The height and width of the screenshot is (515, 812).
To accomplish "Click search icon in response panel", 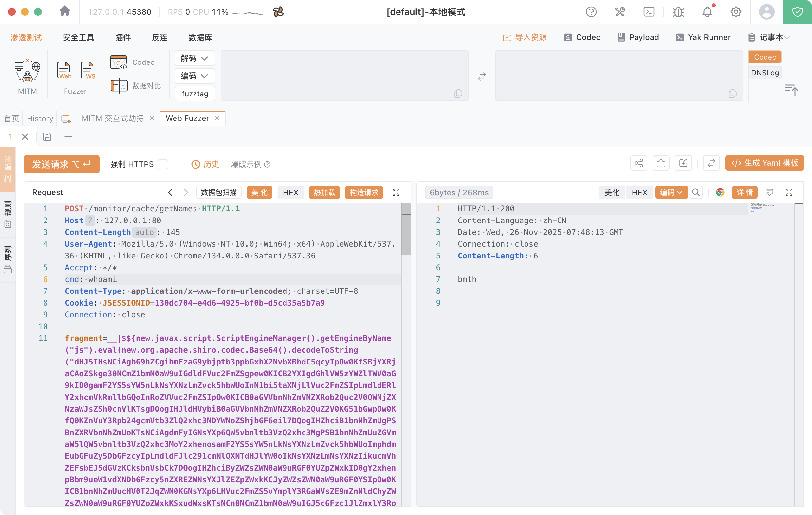I will [696, 192].
